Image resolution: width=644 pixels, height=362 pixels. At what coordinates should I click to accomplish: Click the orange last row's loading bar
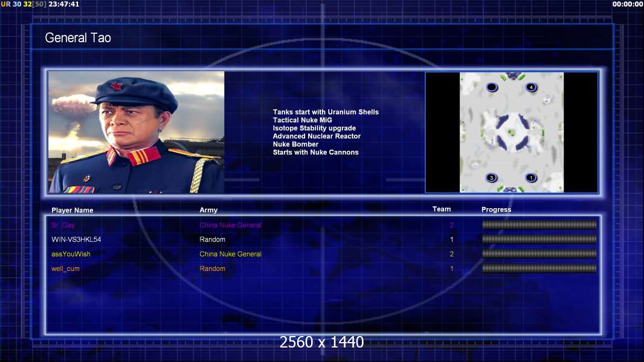tap(539, 268)
